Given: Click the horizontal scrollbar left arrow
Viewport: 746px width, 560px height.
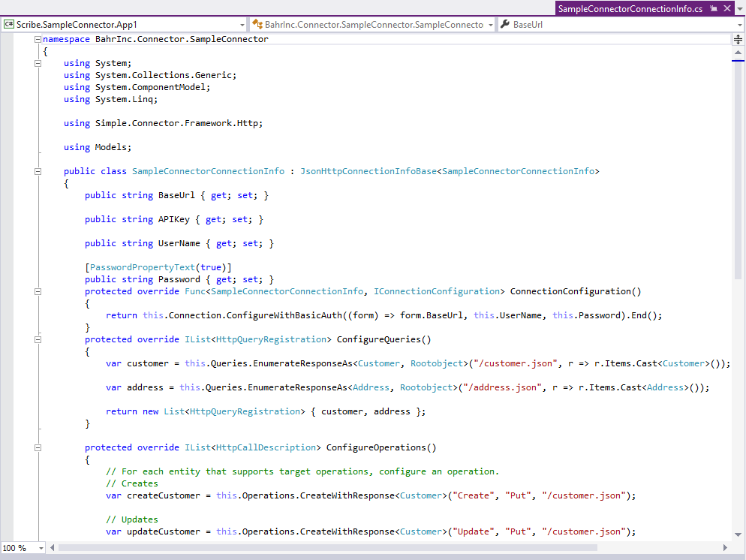Looking at the screenshot, I should [52, 548].
